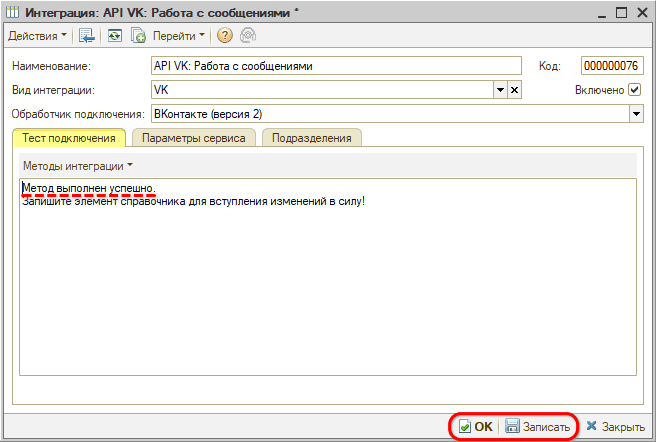The width and height of the screenshot is (656, 442).
Task: Click the reread (refresh) toolbar icon
Action: coord(115,36)
